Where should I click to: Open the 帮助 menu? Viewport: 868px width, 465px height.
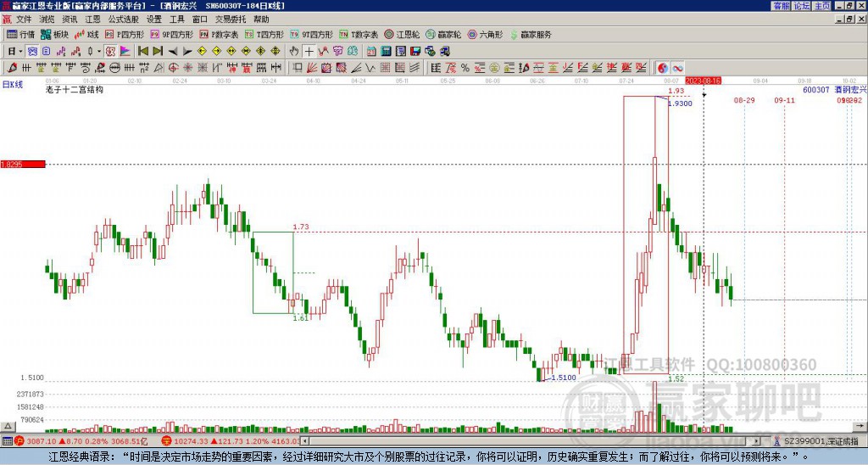click(x=261, y=20)
